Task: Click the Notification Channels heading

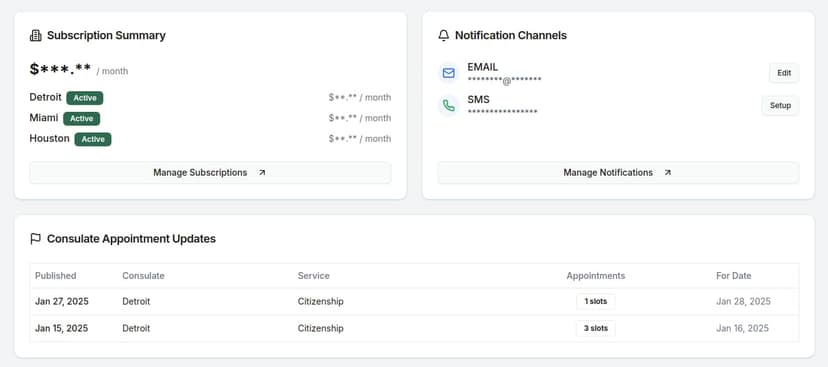Action: (511, 35)
